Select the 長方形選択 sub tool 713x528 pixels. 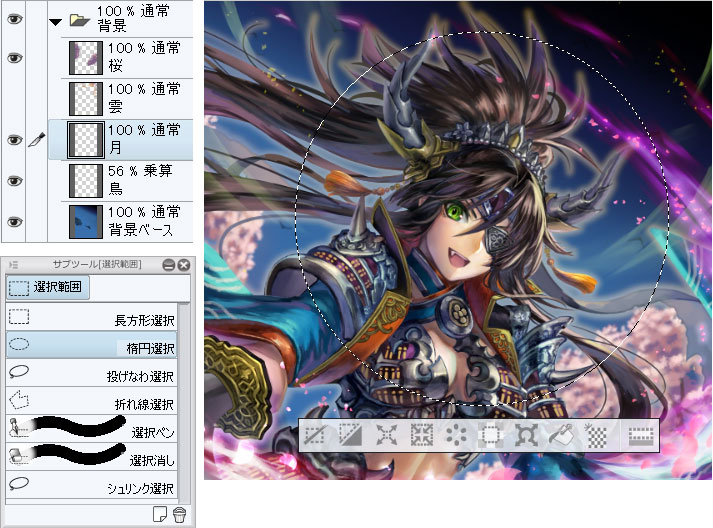91,317
